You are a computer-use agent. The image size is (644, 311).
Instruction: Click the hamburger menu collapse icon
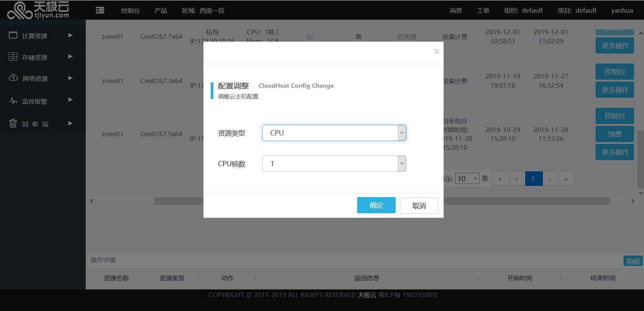pos(100,10)
